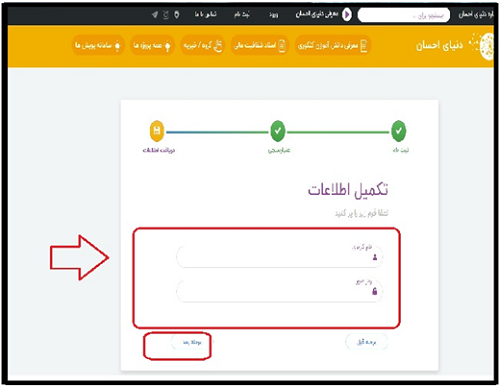The image size is (500, 386).
Task: Click the person icon in the first form field
Action: pyautogui.click(x=375, y=257)
